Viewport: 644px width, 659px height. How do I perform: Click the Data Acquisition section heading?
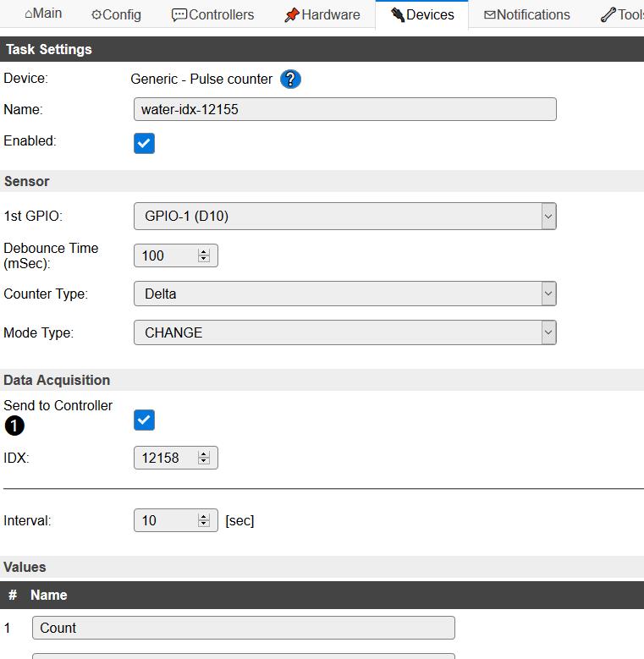[57, 380]
